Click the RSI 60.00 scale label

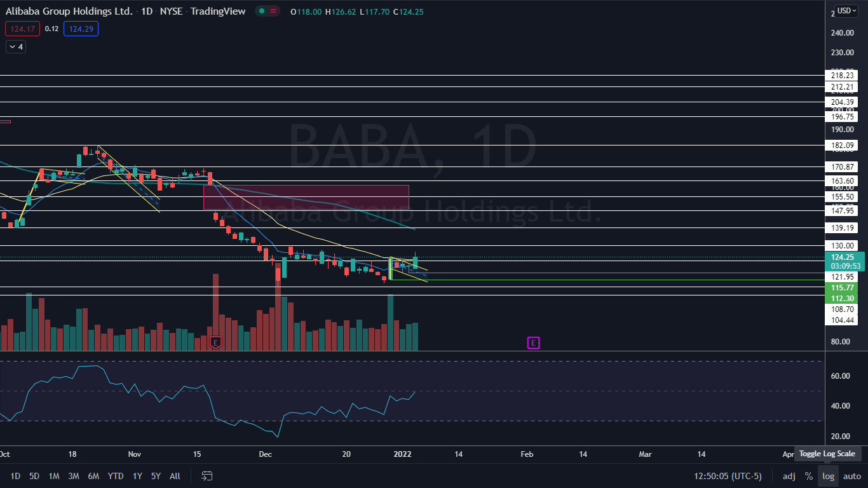(839, 376)
